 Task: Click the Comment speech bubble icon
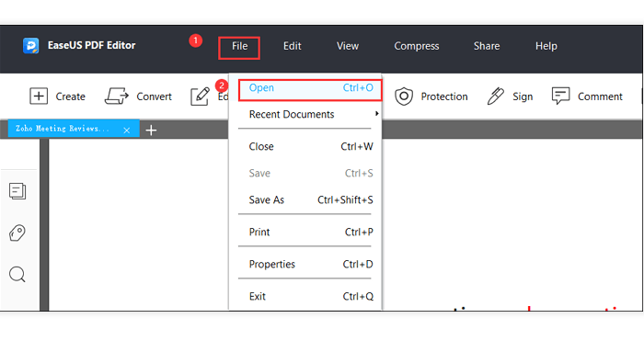(560, 96)
